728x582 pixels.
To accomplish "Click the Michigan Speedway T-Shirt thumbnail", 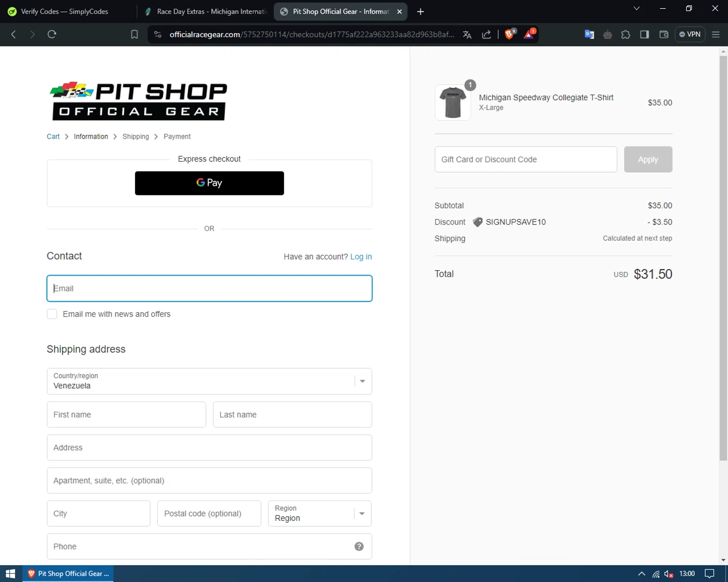I will pyautogui.click(x=453, y=103).
